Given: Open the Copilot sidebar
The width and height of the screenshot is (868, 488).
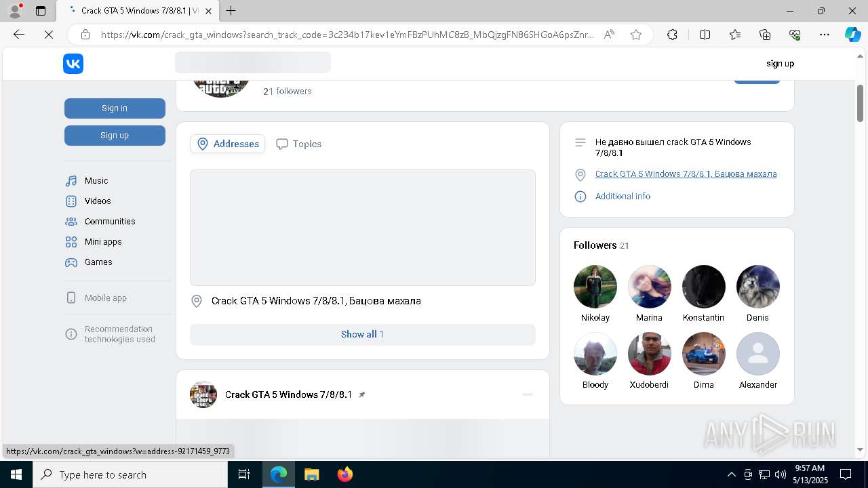Looking at the screenshot, I should click(852, 35).
